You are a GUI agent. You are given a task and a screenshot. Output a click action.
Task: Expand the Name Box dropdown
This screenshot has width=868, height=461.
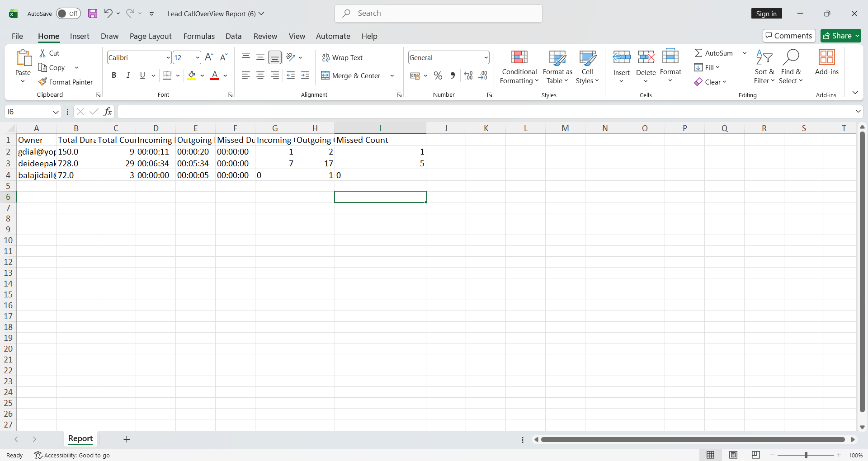coord(56,112)
